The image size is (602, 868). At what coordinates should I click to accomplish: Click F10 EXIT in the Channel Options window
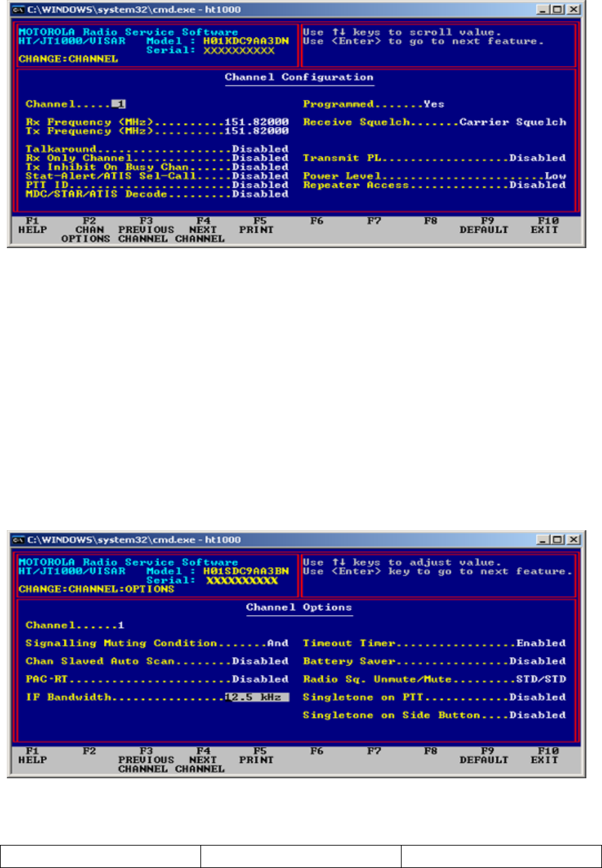click(545, 755)
